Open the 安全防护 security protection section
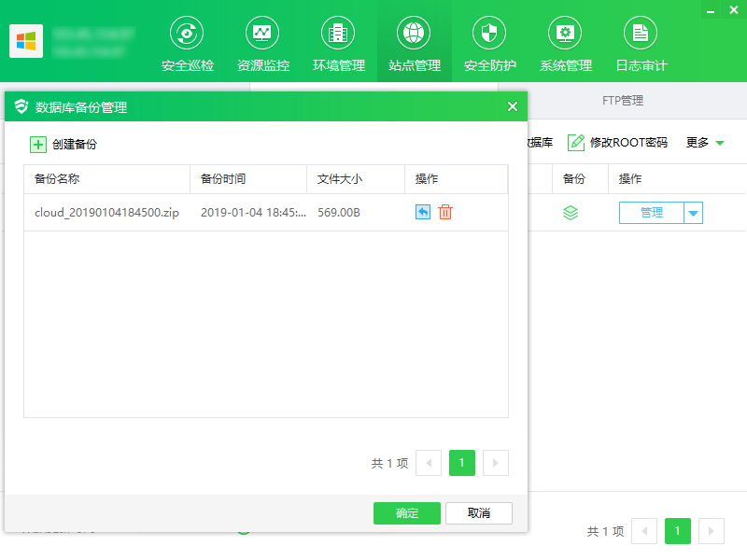The width and height of the screenshot is (747, 560). pos(489,44)
